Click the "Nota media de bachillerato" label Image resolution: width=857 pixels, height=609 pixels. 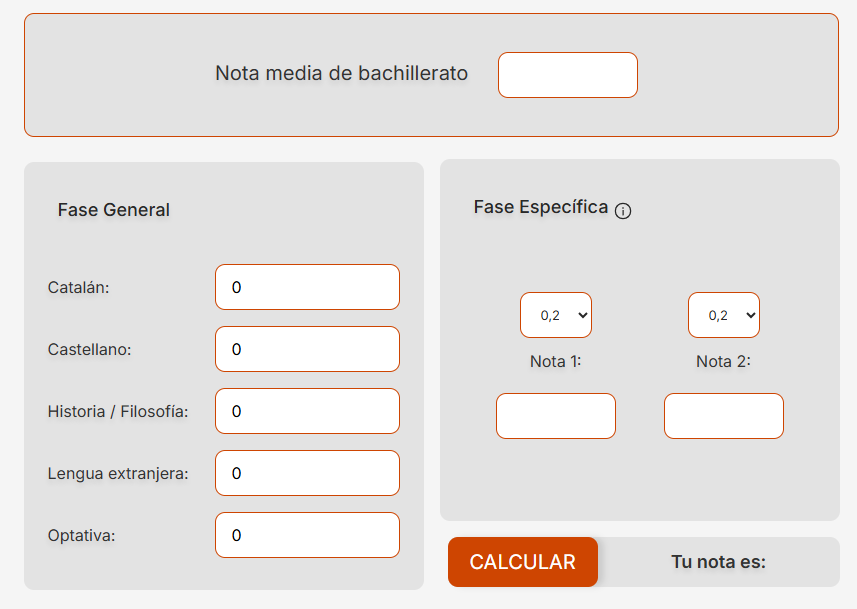coord(342,73)
